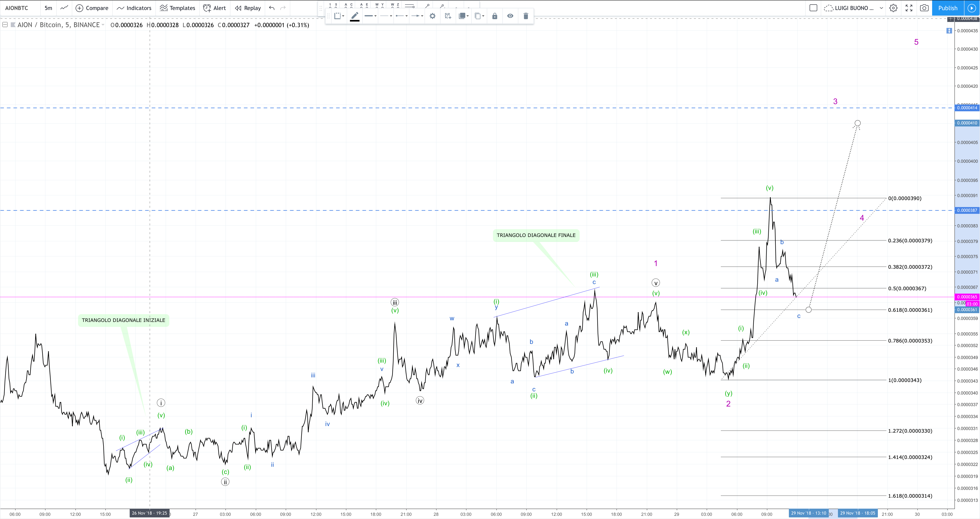Create an Alert from toolbar
980x519 pixels.
(x=214, y=8)
